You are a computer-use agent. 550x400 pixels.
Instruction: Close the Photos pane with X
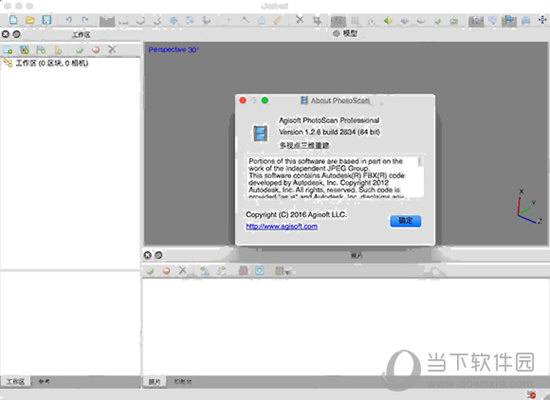(147, 255)
